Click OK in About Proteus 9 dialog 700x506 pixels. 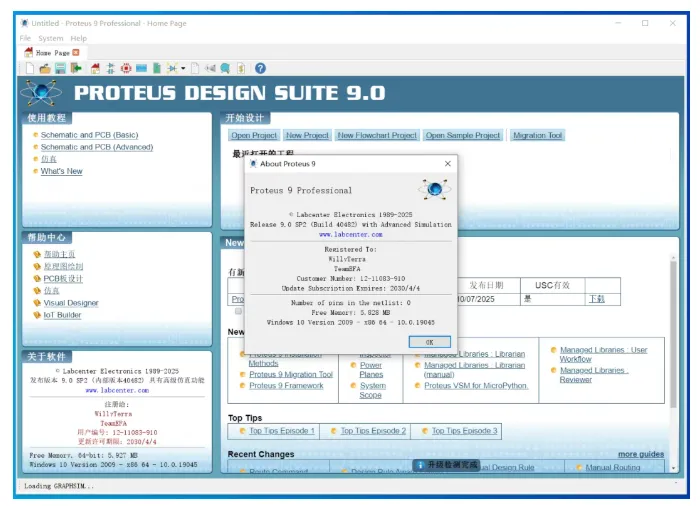tap(429, 342)
